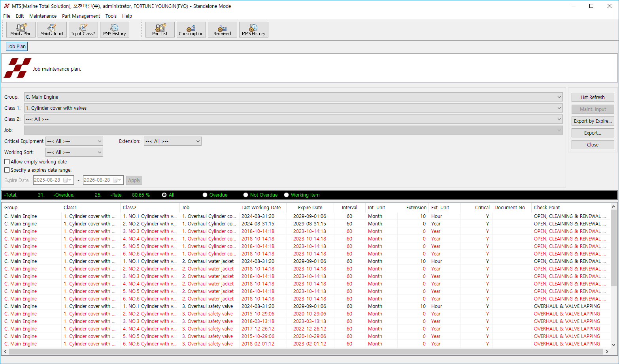This screenshot has height=364, width=619.
Task: Switch to the Job Plan tab
Action: click(x=17, y=47)
